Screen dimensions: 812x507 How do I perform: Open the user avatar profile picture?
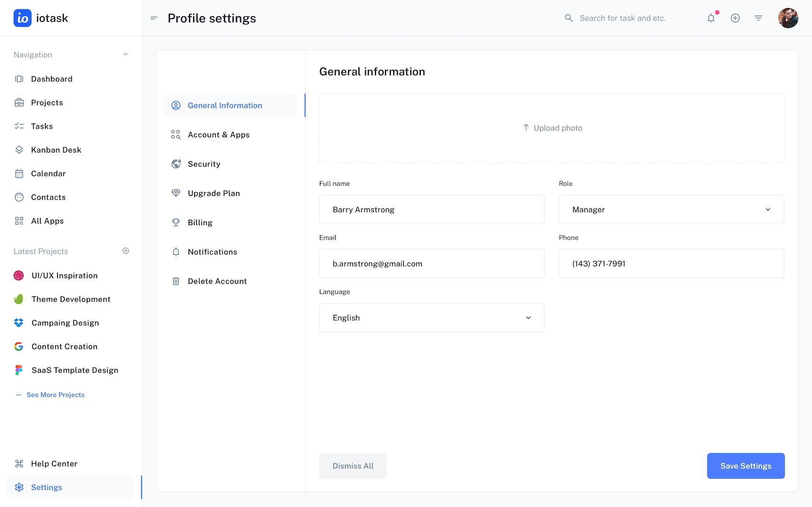[788, 18]
